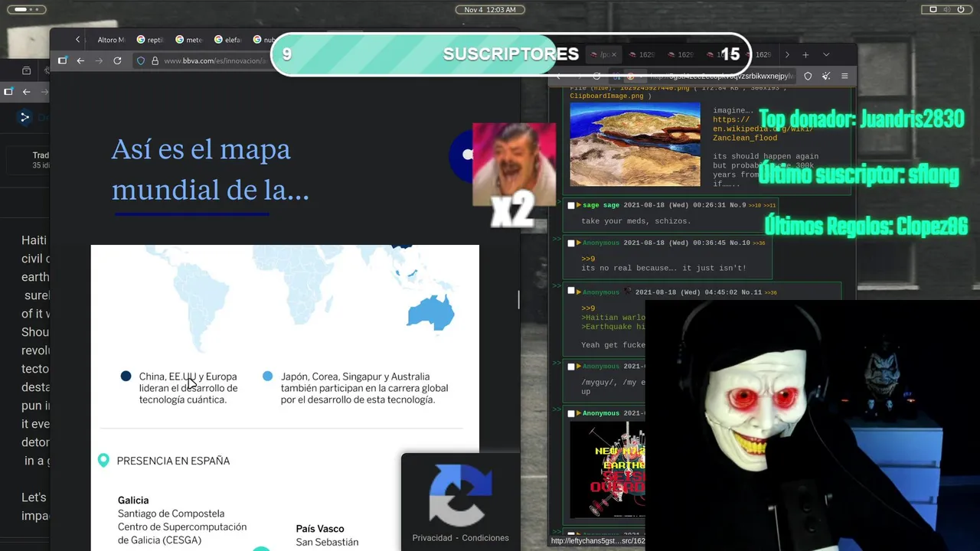980x551 pixels.
Task: Click post number No.9 link
Action: (x=737, y=205)
